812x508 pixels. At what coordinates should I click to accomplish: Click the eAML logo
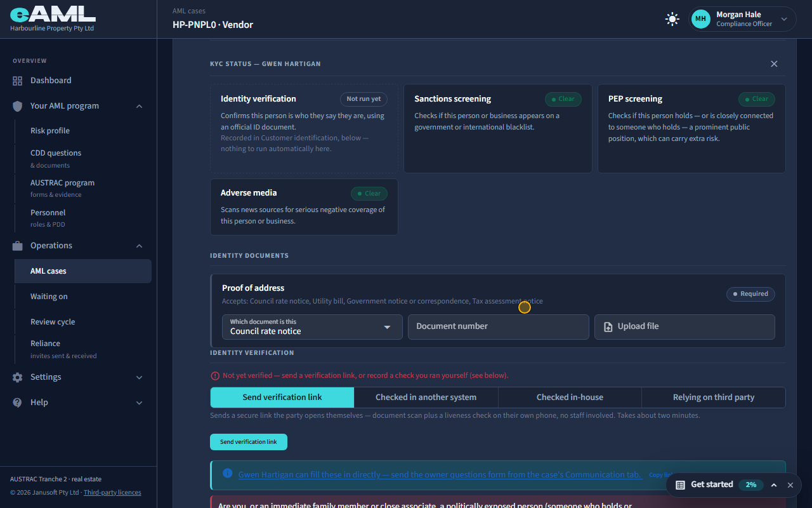pyautogui.click(x=53, y=14)
